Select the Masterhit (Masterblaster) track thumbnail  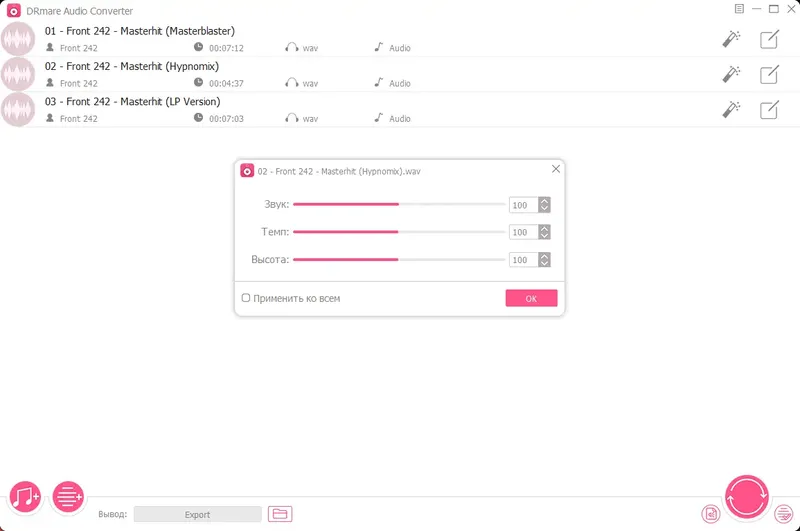(x=18, y=40)
